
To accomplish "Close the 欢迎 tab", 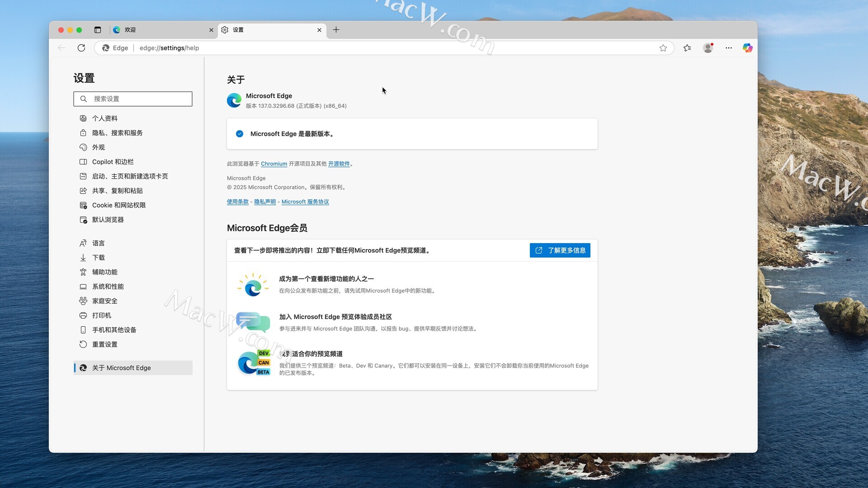I will coord(211,30).
